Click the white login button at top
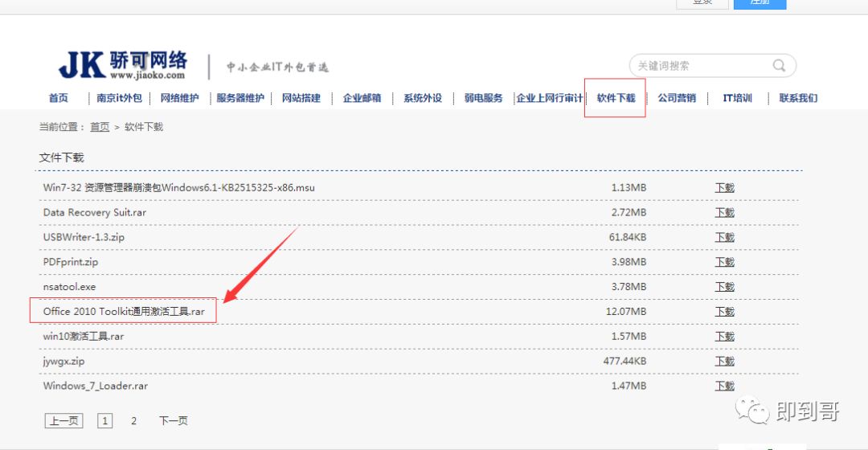Viewport: 868px width, 450px height. coord(702,3)
